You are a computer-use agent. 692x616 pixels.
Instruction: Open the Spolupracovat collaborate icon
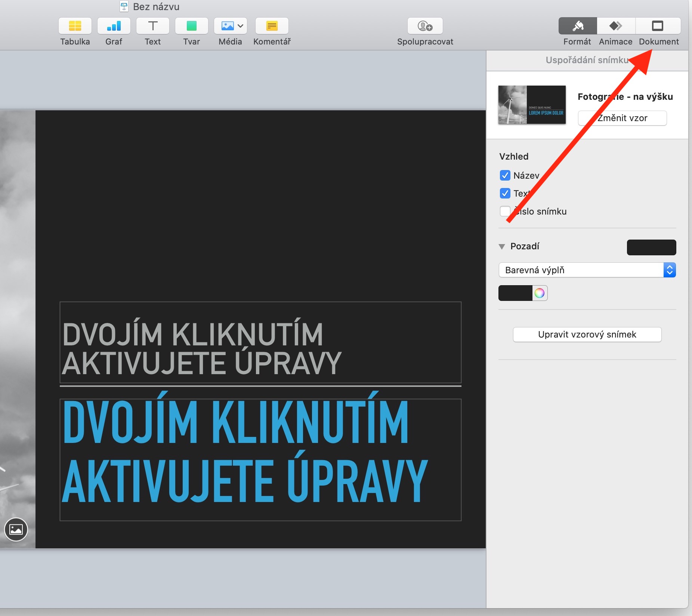point(425,26)
